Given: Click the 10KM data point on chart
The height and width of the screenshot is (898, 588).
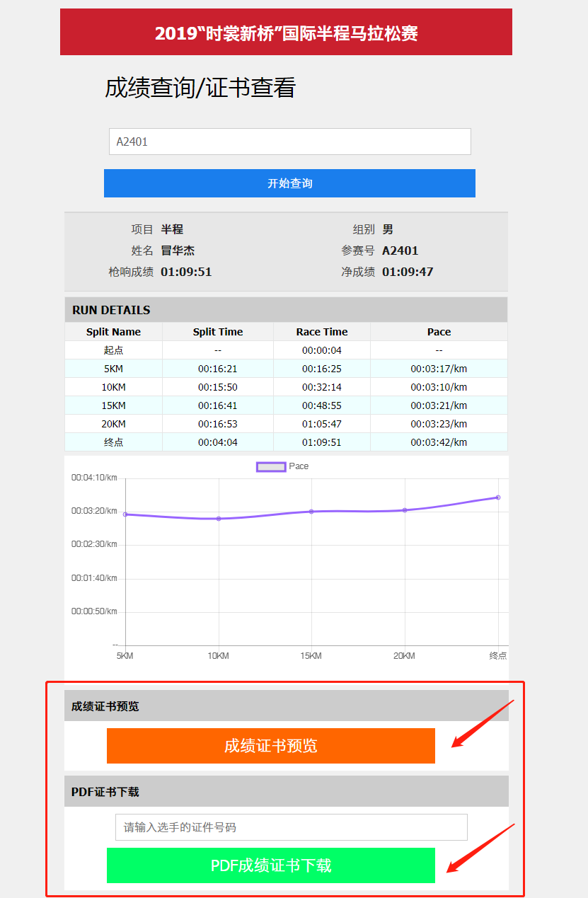Looking at the screenshot, I should pos(219,519).
